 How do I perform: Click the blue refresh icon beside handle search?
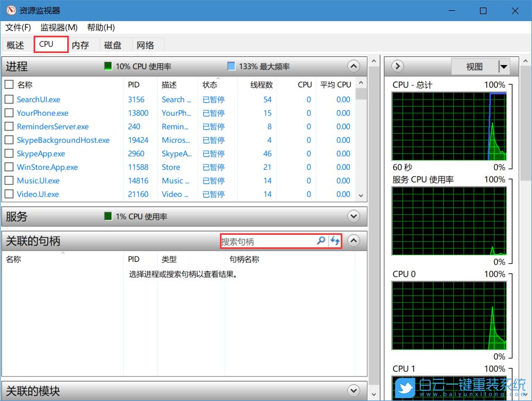pos(333,240)
